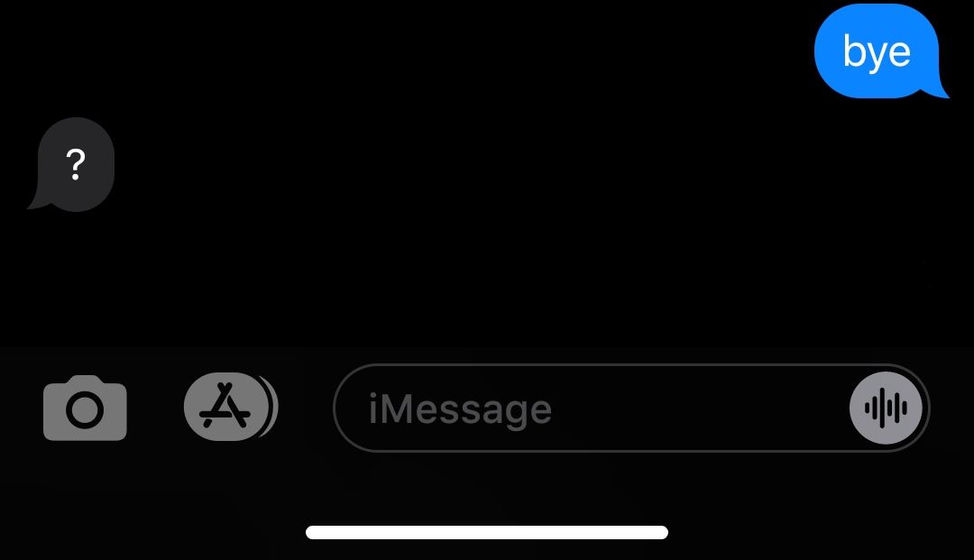Click the camera icon to take a photo
The image size is (974, 560).
click(85, 408)
